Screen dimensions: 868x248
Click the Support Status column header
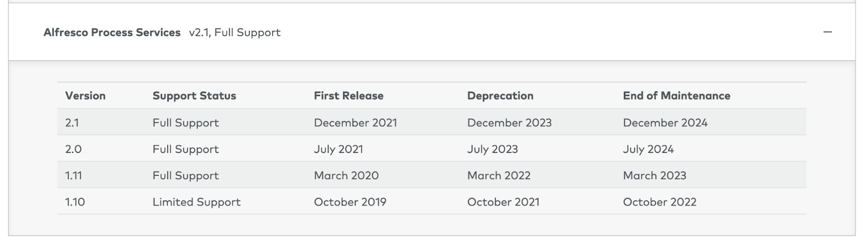pyautogui.click(x=194, y=96)
